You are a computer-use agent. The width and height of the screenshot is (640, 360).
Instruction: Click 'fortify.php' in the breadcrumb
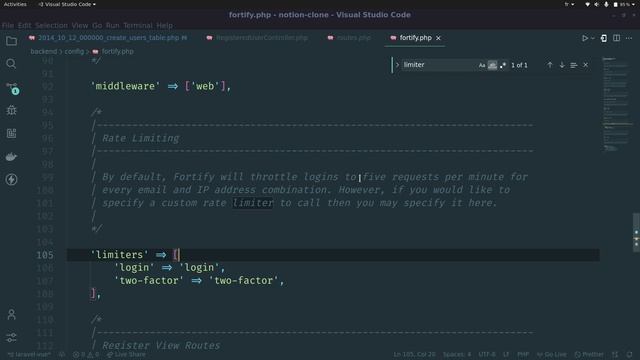coord(118,51)
